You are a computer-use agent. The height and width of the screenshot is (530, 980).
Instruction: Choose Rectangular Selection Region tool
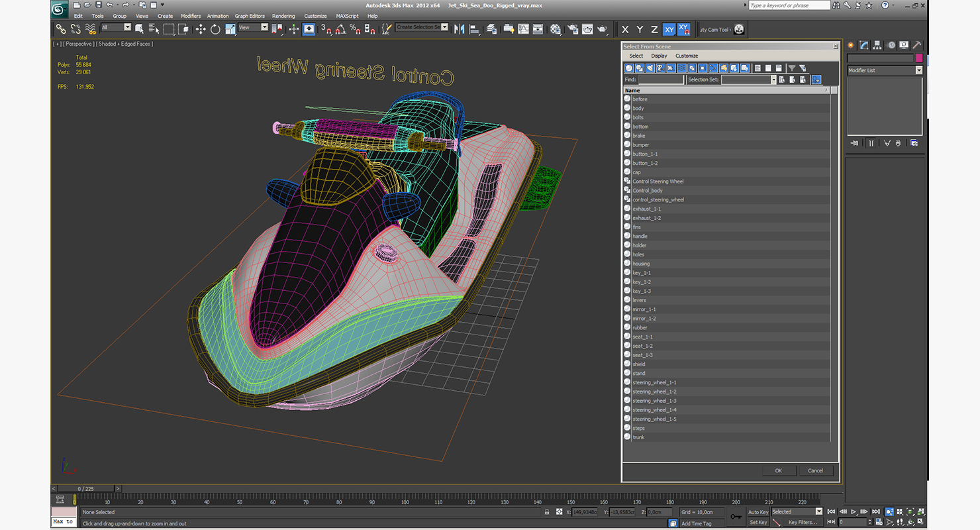click(x=169, y=29)
